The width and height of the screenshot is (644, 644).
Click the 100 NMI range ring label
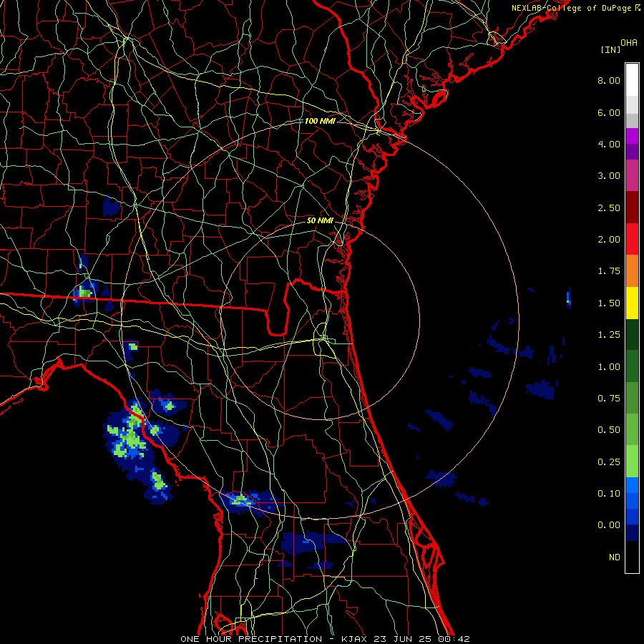pos(320,121)
